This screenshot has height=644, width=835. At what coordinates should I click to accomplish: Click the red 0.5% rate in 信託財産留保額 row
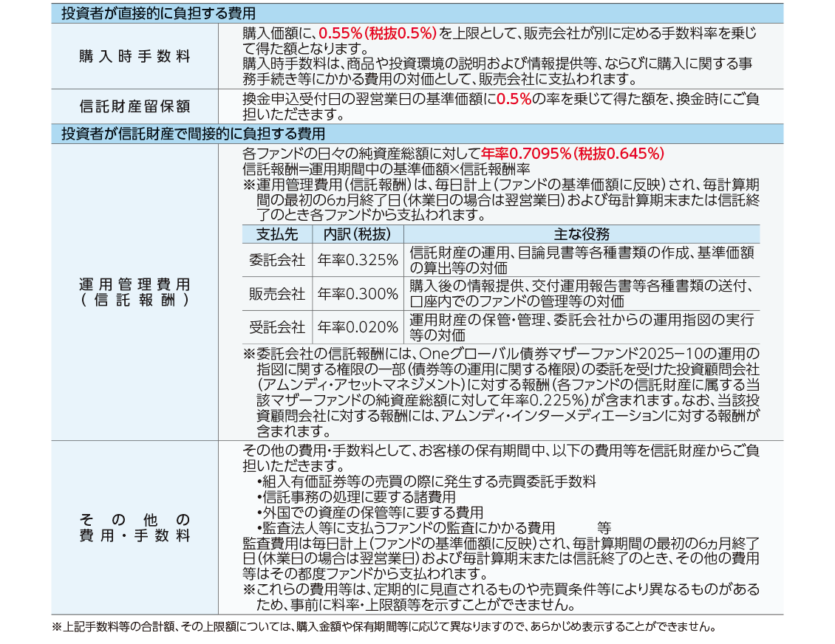coord(514,99)
